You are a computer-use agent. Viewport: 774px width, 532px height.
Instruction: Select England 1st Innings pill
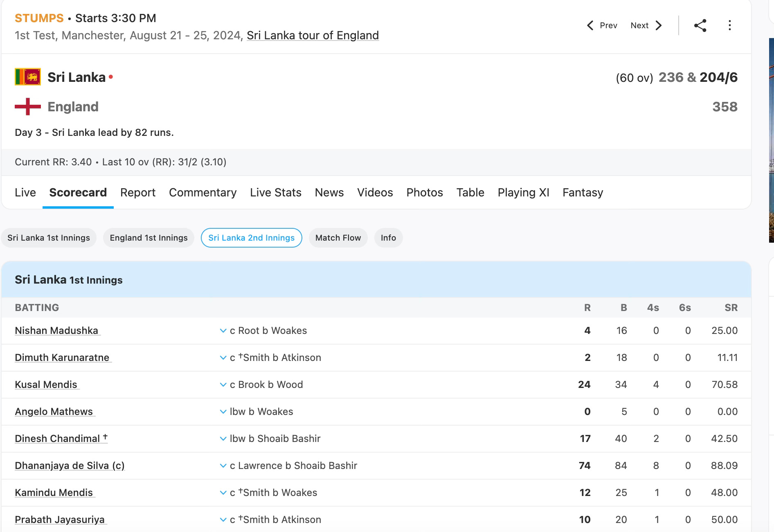(x=149, y=238)
